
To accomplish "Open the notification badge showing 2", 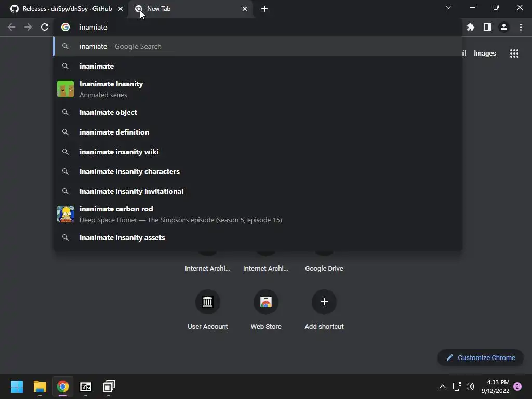I will click(x=517, y=387).
